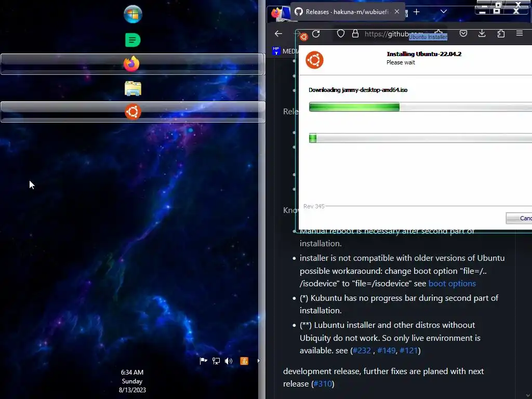
Task: Open the Windows Start orb
Action: pos(132,14)
